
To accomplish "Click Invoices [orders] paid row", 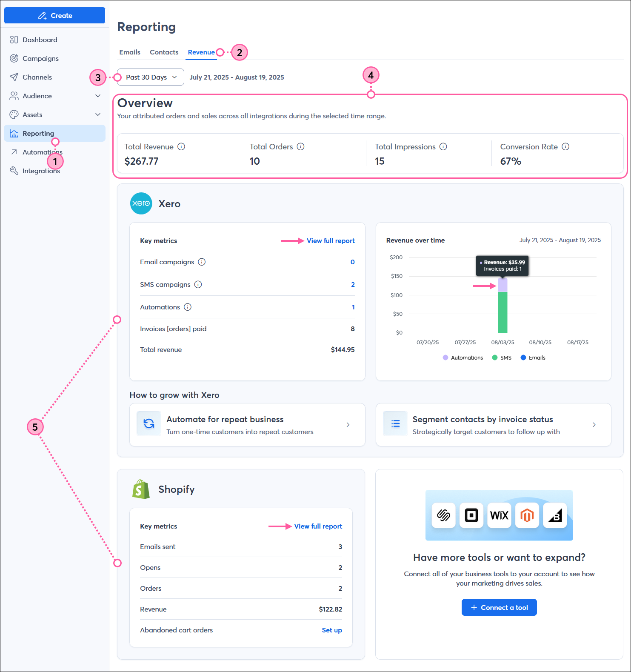I will [x=247, y=329].
